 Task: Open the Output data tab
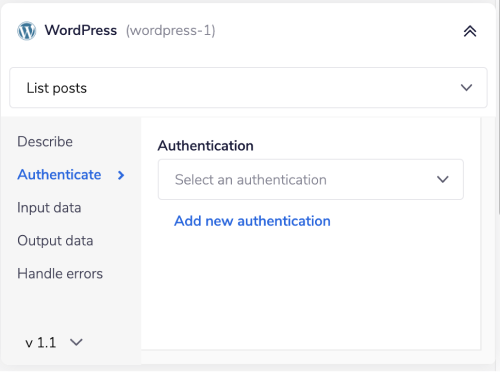55,241
